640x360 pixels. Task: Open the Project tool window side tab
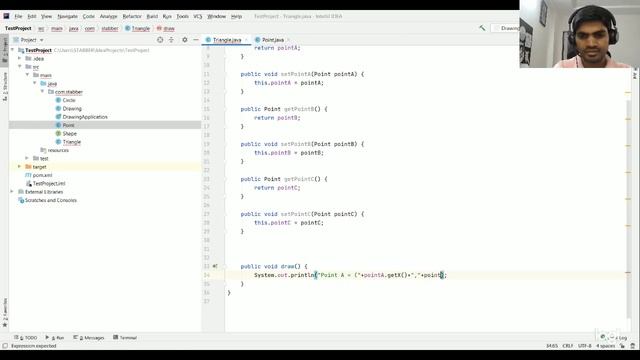coord(4,49)
